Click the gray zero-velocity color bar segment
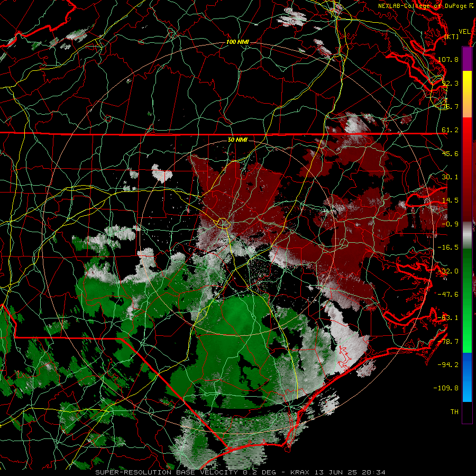 coord(467,235)
